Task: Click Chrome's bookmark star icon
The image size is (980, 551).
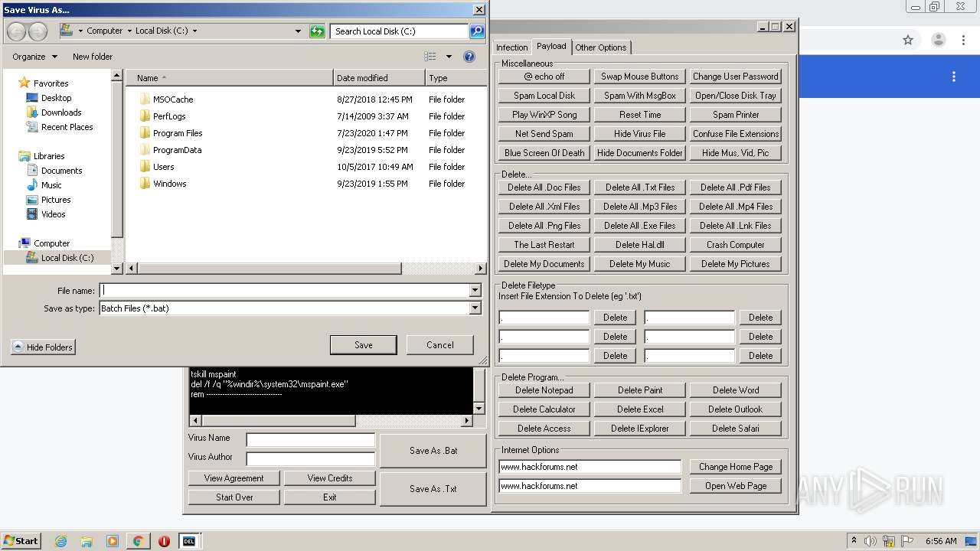Action: pos(908,40)
